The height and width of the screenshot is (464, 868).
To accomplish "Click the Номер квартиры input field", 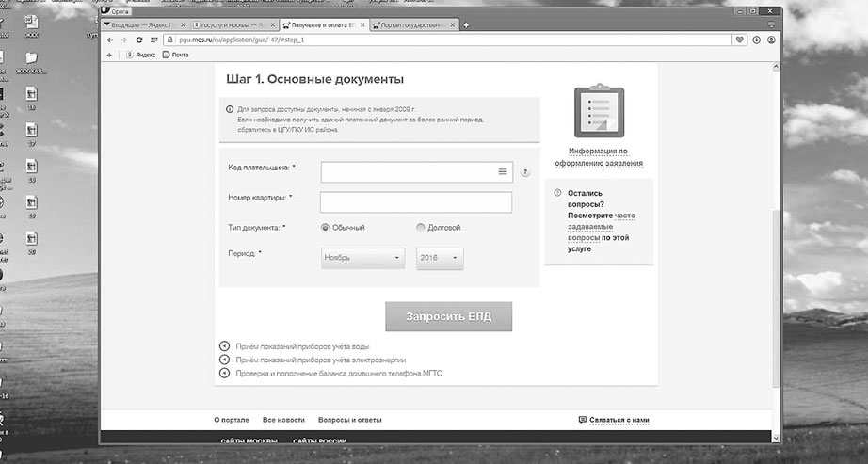I will [416, 202].
